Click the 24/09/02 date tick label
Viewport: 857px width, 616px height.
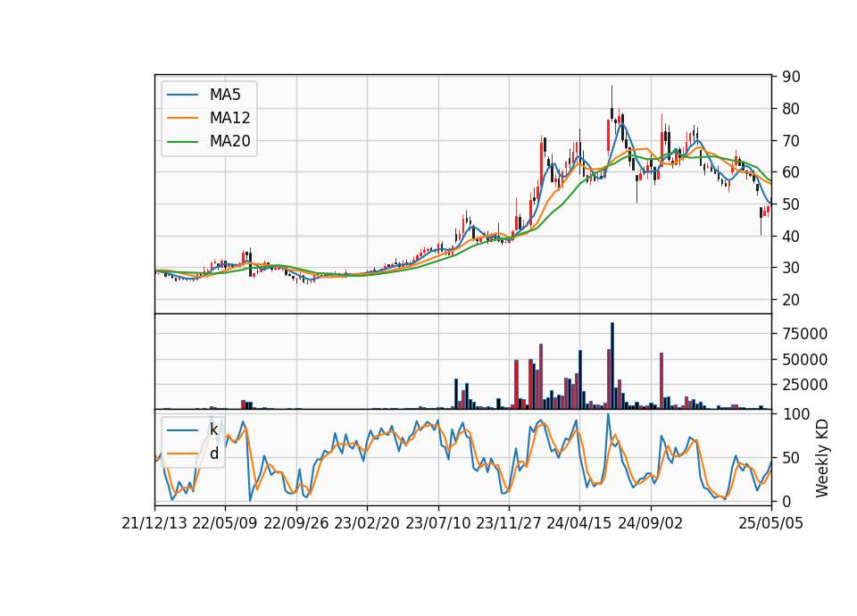tap(651, 524)
